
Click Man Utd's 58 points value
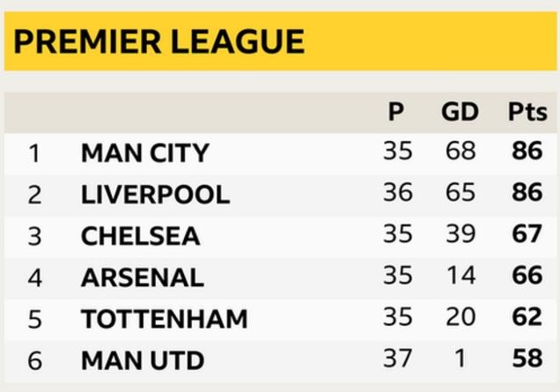(x=527, y=359)
